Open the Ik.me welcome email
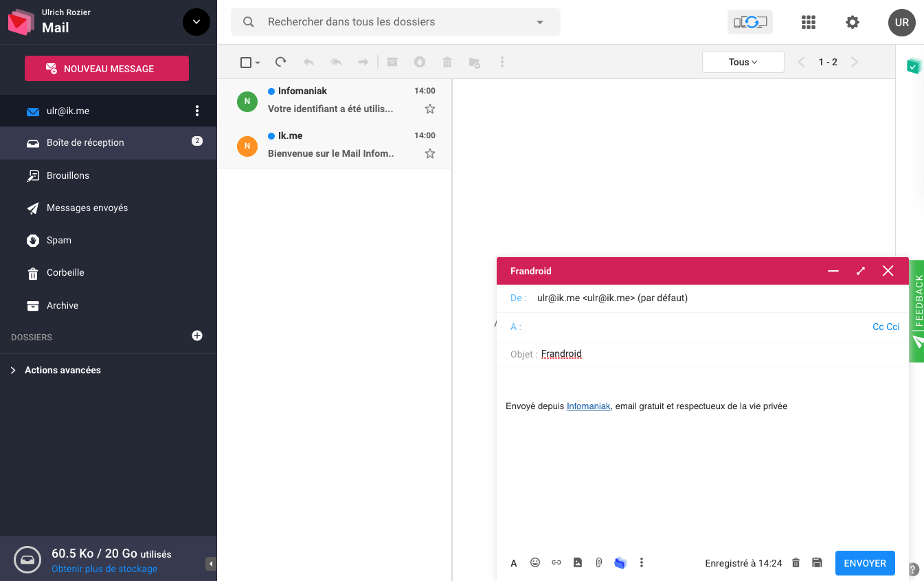The height and width of the screenshot is (581, 924). coord(335,146)
